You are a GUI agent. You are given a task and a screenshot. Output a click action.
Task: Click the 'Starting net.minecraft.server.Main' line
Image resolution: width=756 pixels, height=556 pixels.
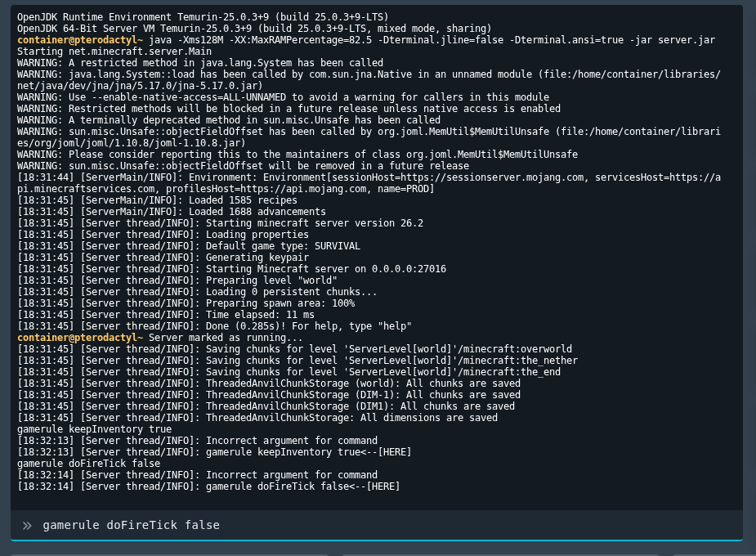[114, 52]
